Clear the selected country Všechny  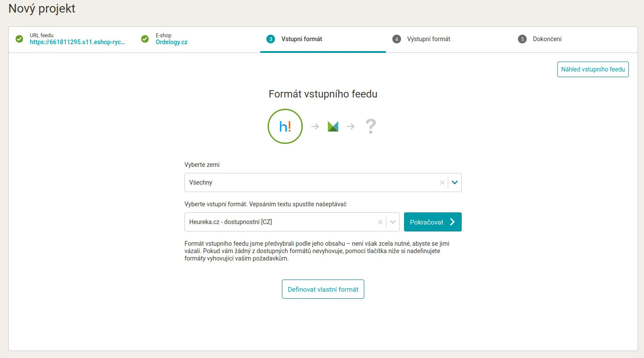coord(442,183)
